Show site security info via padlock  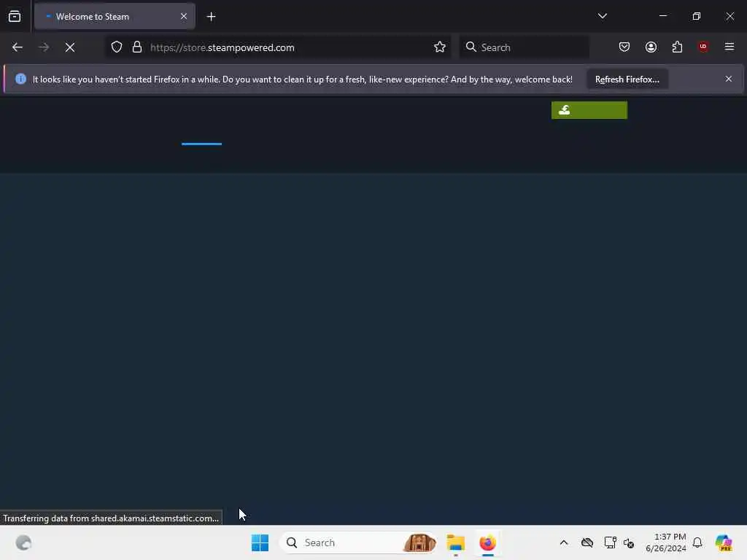137,47
